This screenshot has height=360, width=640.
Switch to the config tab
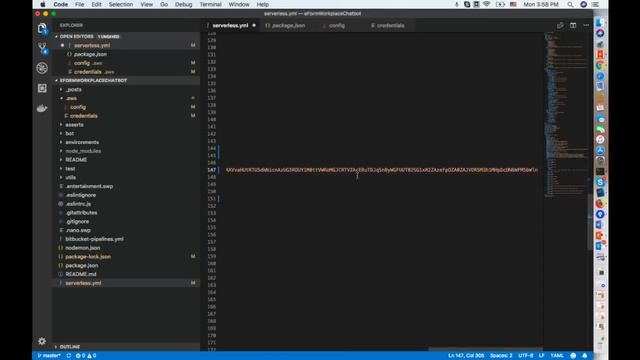tap(337, 25)
